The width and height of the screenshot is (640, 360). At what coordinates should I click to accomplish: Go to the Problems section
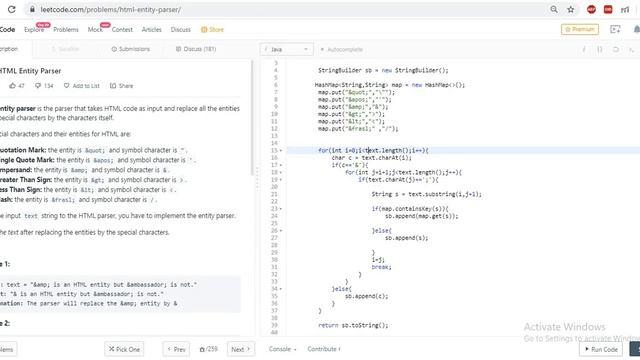pos(66,29)
